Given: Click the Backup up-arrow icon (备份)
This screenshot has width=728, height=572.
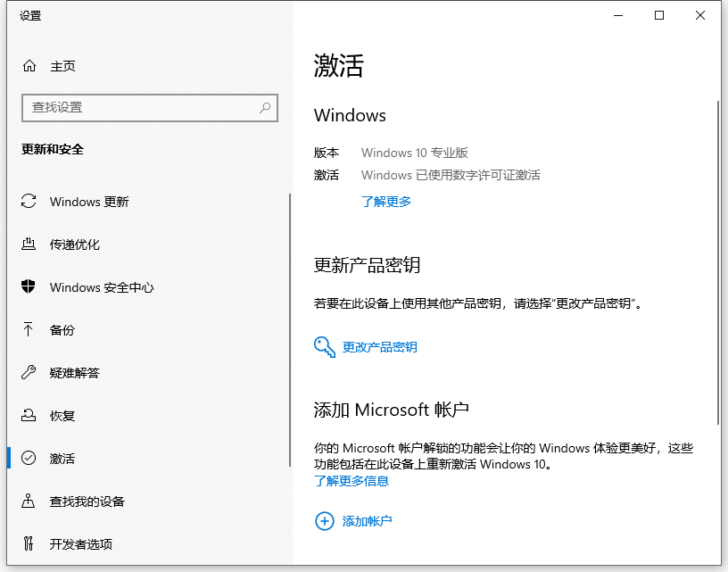Looking at the screenshot, I should coord(28,329).
